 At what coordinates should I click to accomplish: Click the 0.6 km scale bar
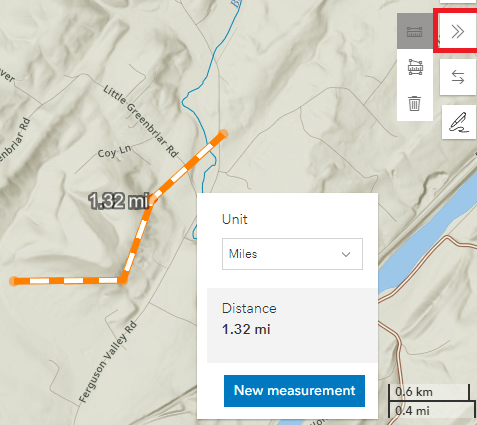pos(429,392)
